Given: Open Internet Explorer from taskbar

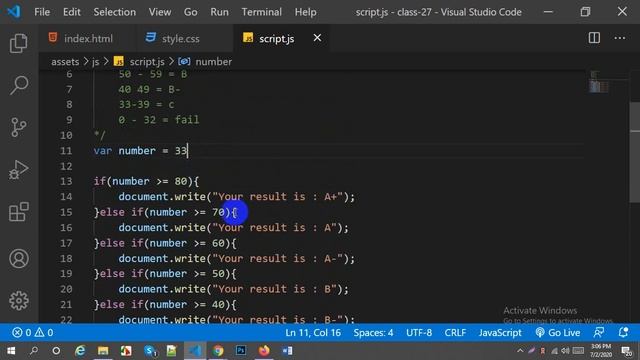Looking at the screenshot, I should point(80,351).
